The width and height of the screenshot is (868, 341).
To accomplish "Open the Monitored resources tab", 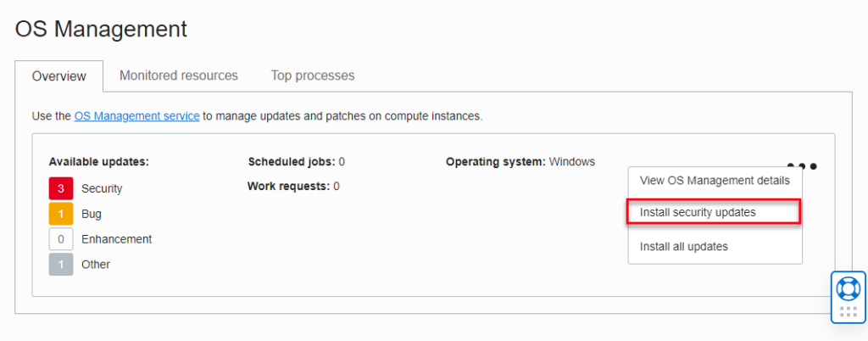I will tap(179, 75).
